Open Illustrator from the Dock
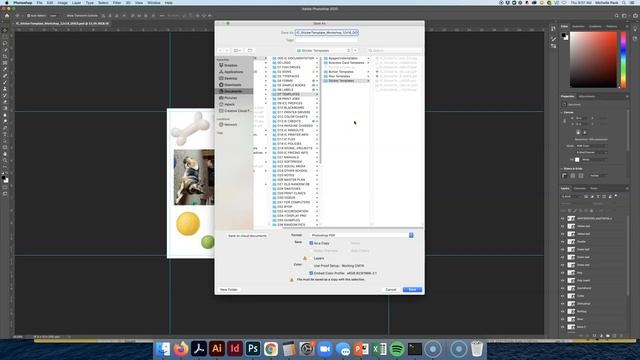640x360 pixels. [x=217, y=349]
